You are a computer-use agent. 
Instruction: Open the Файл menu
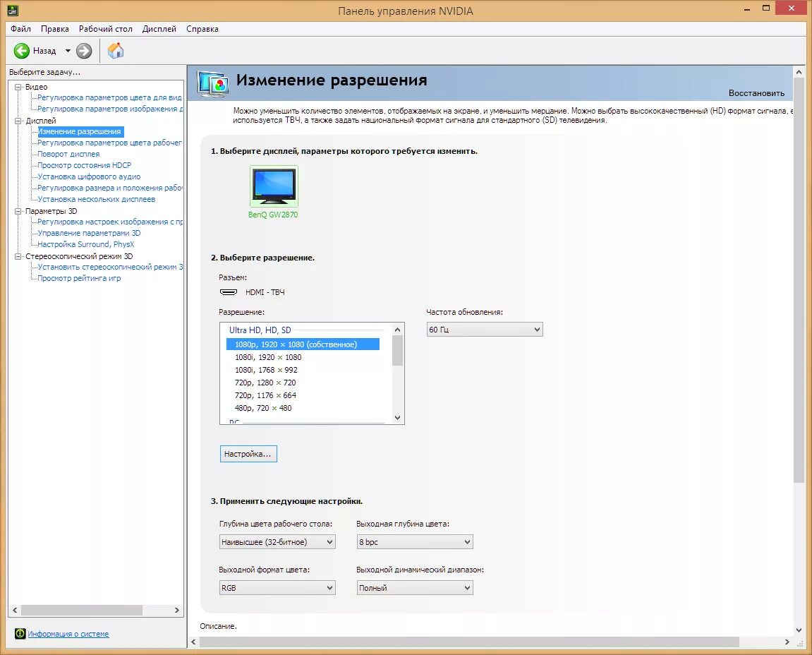pyautogui.click(x=20, y=29)
